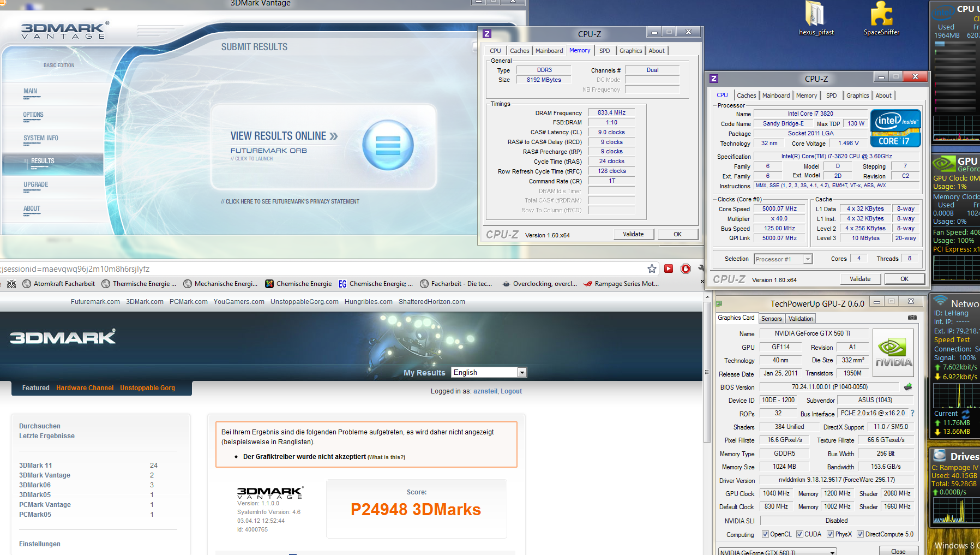Click the CPU-Z Memory window title icon
Image resolution: width=980 pixels, height=555 pixels.
487,34
